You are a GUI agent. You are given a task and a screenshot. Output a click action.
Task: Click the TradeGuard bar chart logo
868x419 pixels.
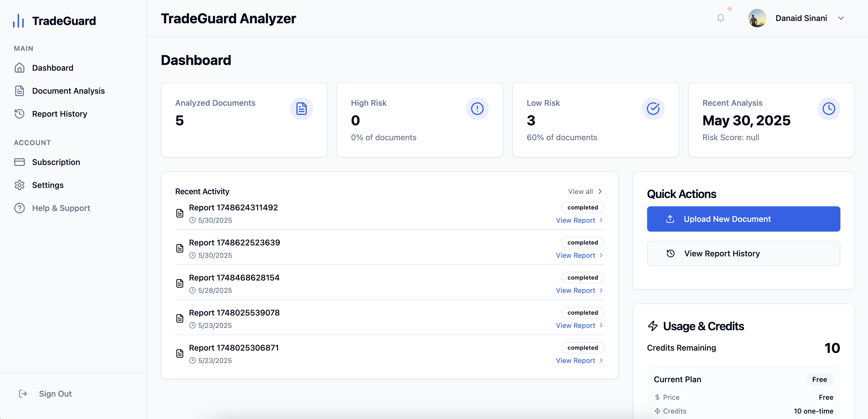pos(19,21)
